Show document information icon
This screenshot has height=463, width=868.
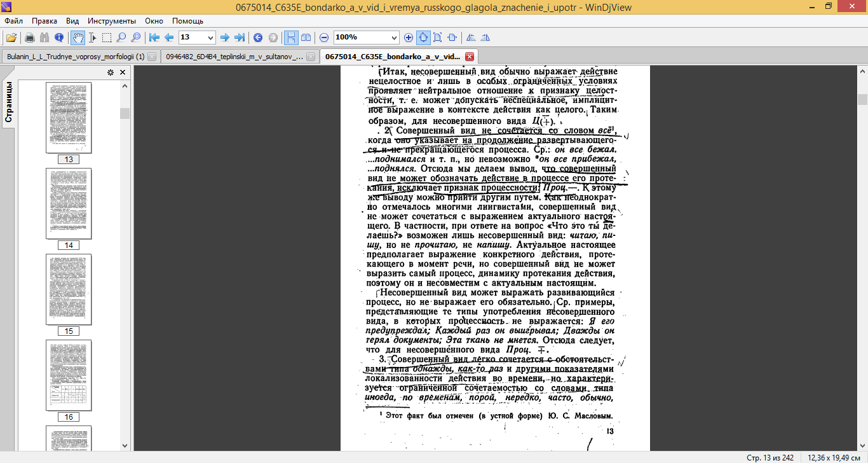[59, 38]
